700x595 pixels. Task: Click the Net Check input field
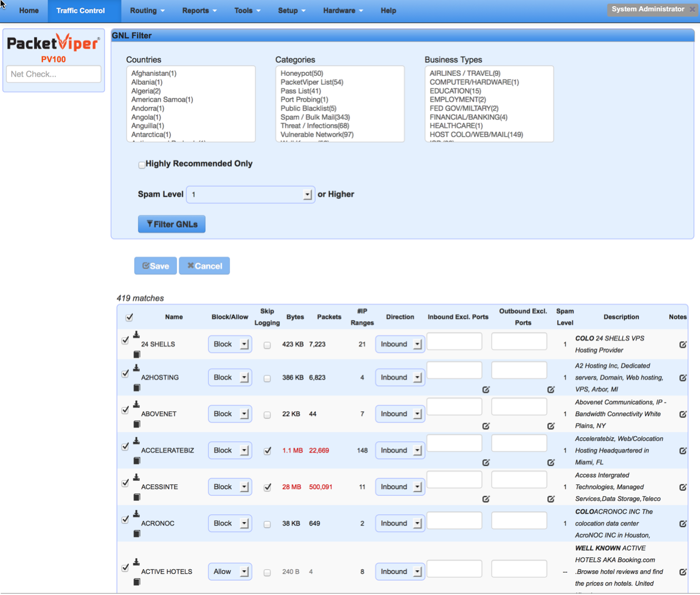[54, 74]
